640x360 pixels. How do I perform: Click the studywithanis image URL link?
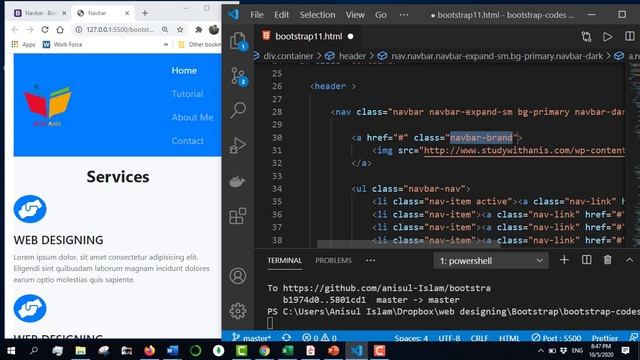click(x=524, y=151)
